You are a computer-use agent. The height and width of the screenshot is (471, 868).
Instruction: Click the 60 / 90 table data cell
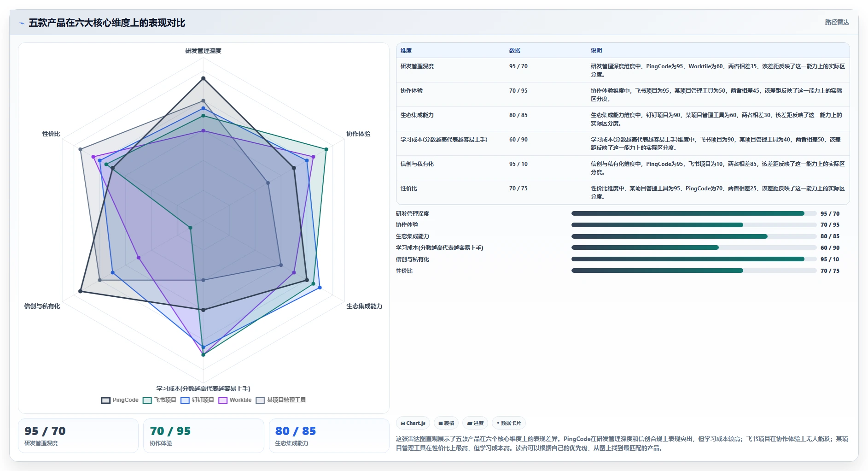518,140
